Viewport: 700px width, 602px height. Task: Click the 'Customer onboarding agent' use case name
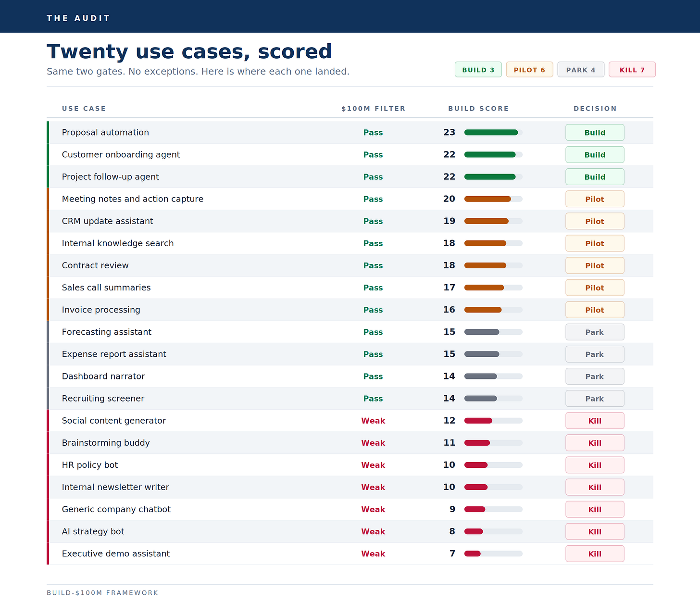click(x=121, y=154)
